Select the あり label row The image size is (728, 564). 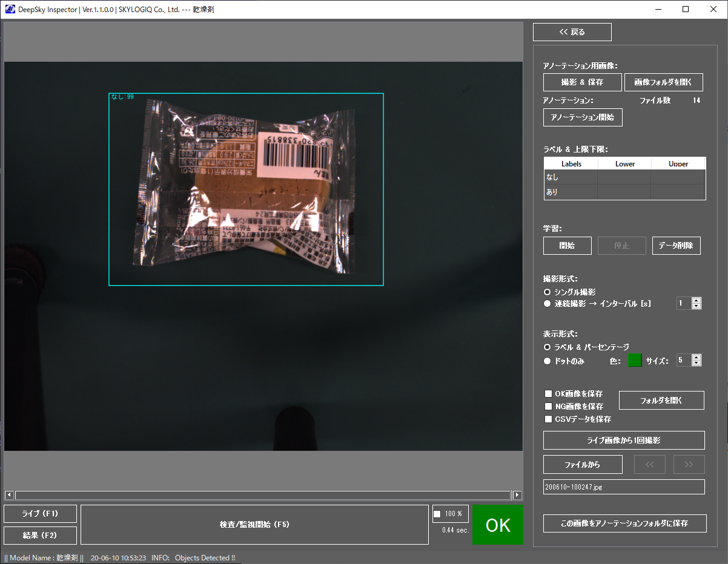624,192
